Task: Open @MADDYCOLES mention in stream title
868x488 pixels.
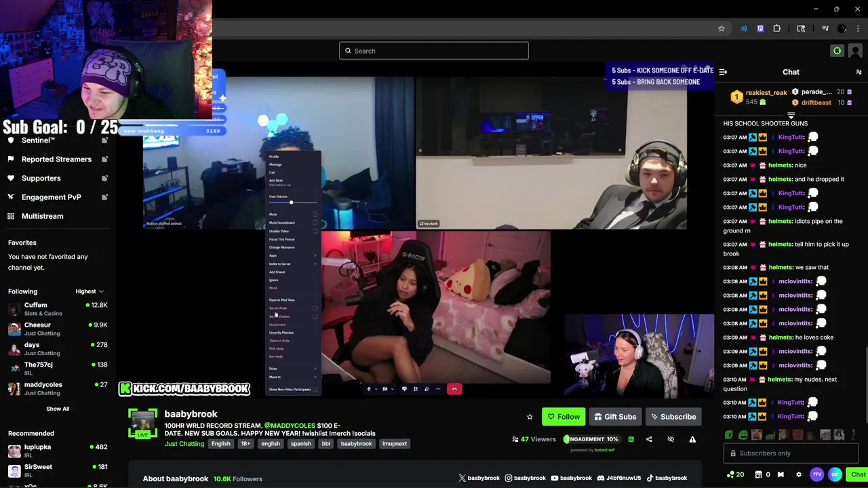Action: 290,426
